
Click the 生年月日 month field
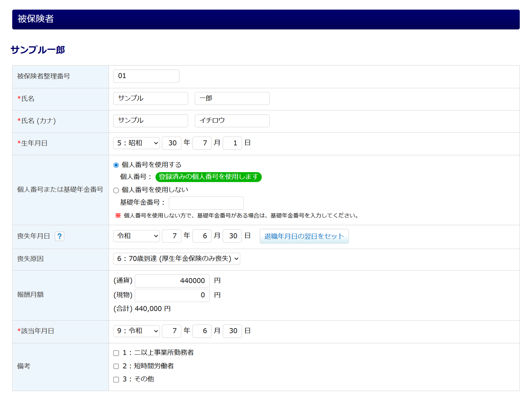[202, 143]
